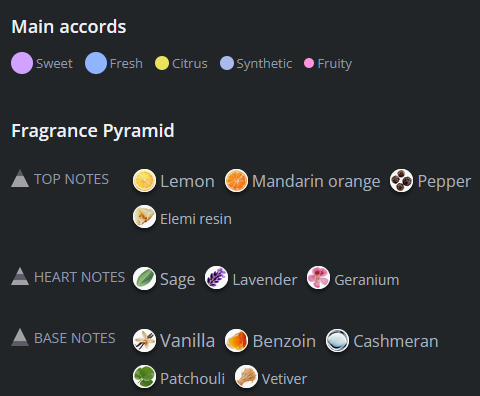
Task: Click the Base Notes label
Action: pyautogui.click(x=75, y=338)
